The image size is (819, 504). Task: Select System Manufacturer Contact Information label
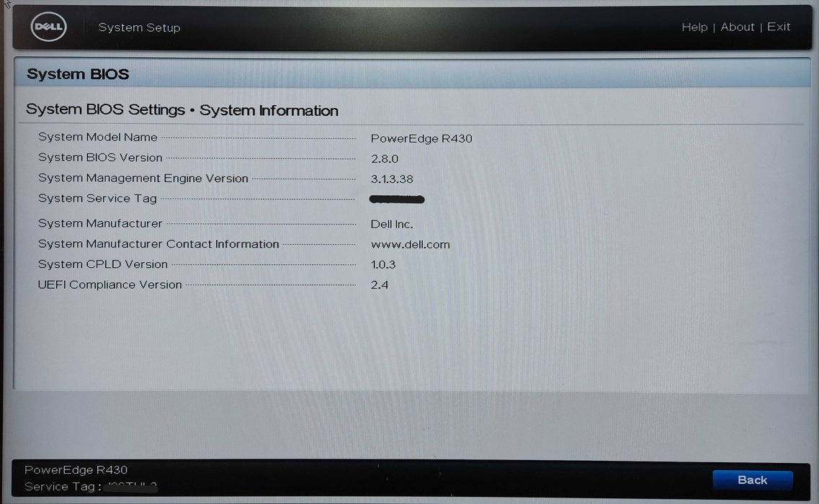tap(158, 244)
